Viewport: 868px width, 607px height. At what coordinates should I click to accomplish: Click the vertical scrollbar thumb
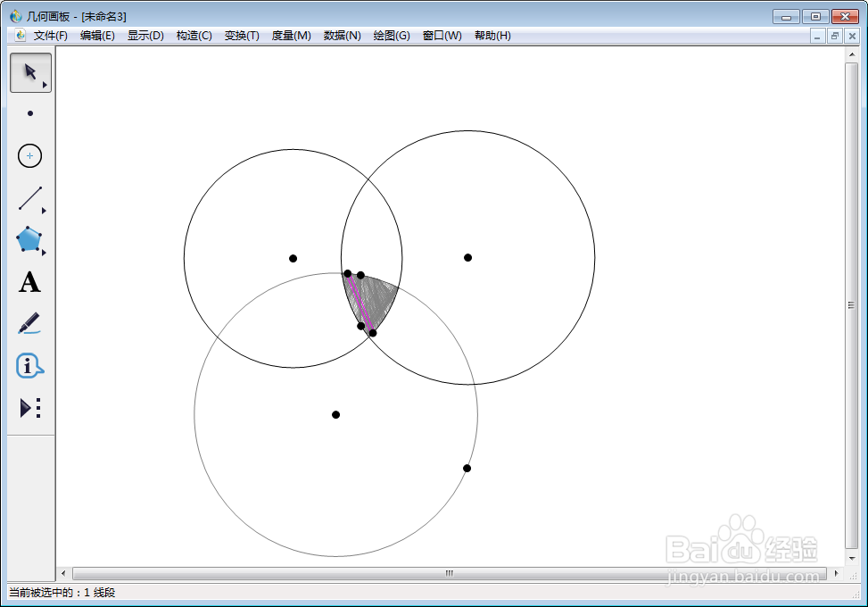point(851,305)
